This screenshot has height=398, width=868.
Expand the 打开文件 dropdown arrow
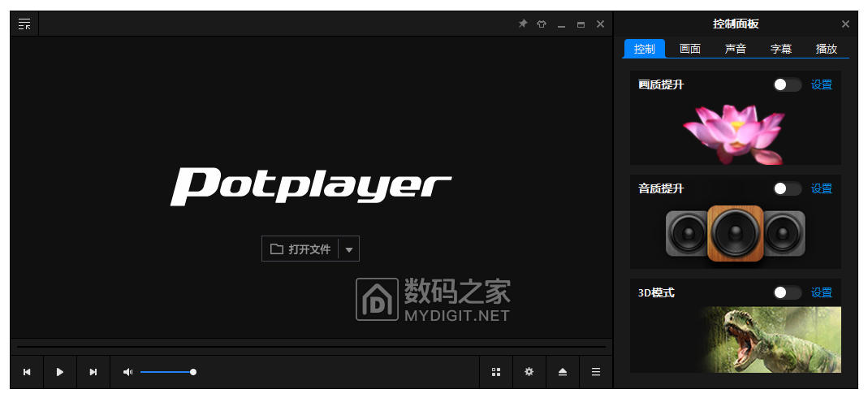349,249
